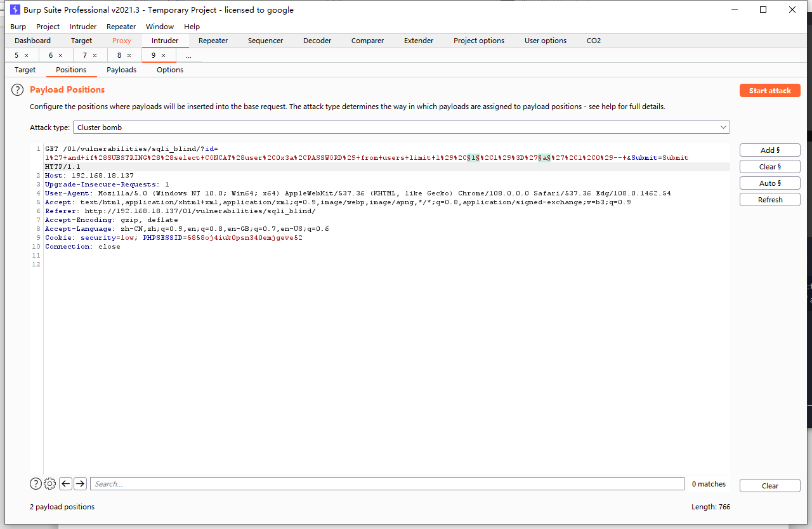Viewport: 812px width, 529px height.
Task: Click the "Accept-Encoding: gzip, deflate" line
Action: (112, 219)
